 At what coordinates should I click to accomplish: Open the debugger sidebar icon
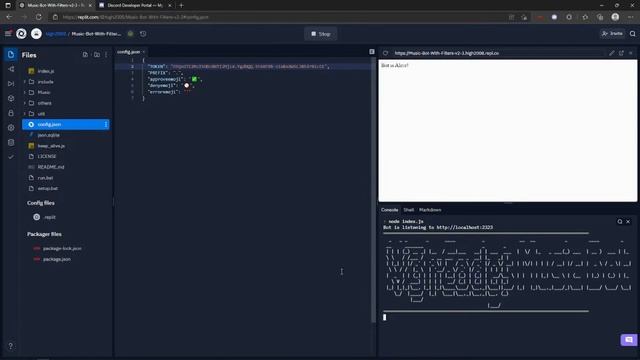(11, 84)
